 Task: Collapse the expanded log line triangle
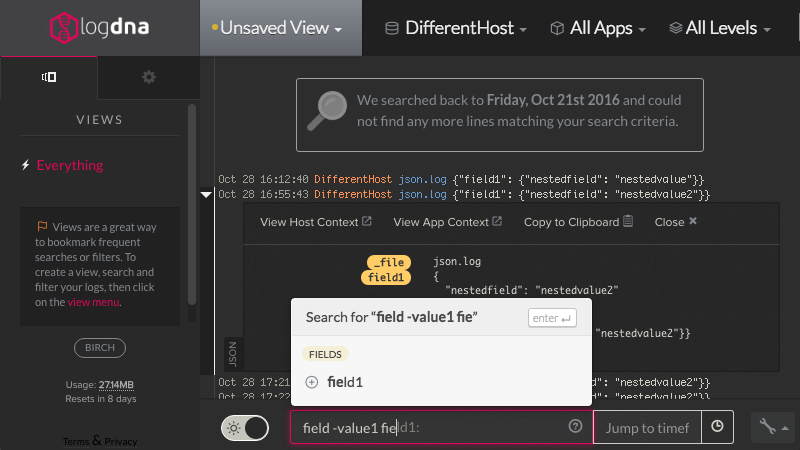pyautogui.click(x=207, y=195)
